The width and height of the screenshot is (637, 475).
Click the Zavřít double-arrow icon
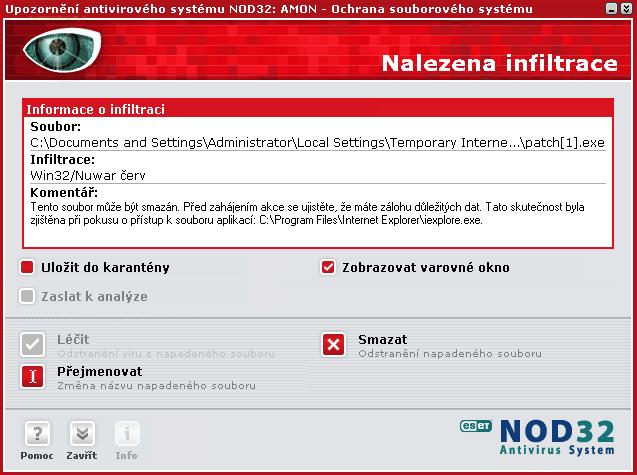tap(82, 434)
